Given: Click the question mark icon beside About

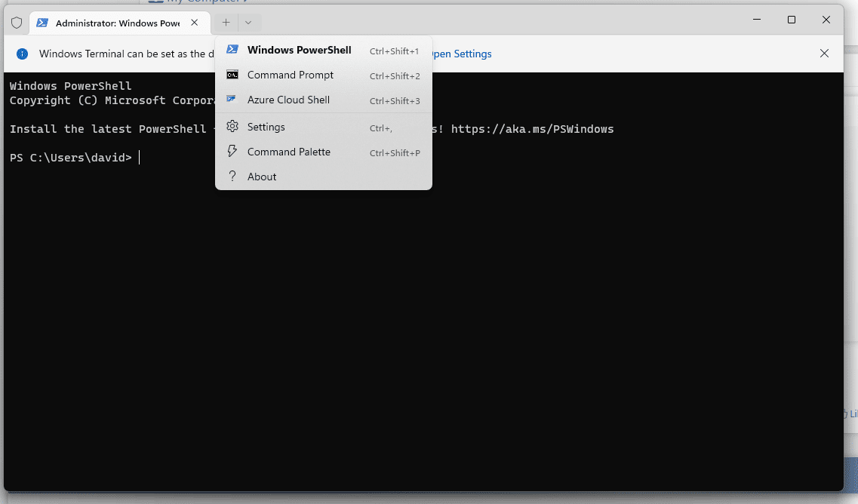Looking at the screenshot, I should point(232,177).
